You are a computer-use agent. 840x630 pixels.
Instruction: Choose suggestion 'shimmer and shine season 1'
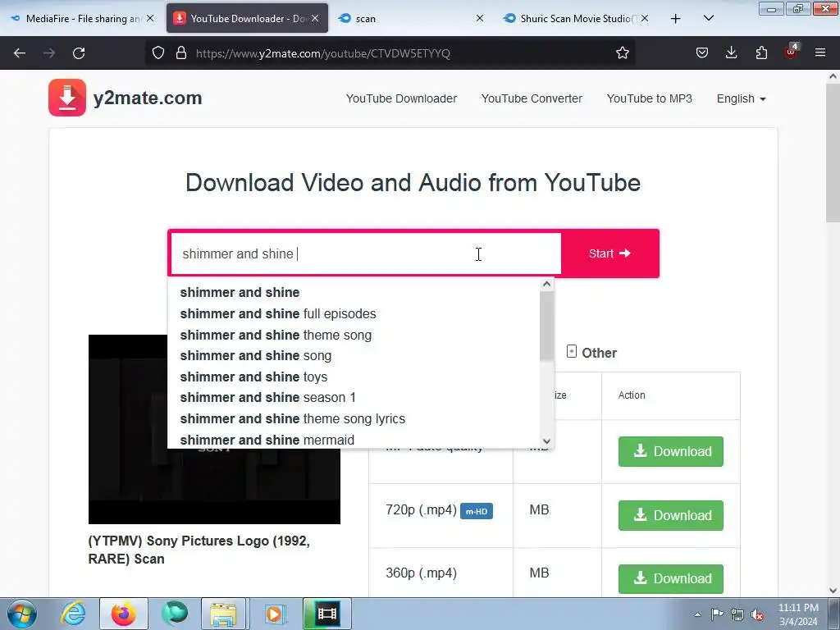click(354, 398)
